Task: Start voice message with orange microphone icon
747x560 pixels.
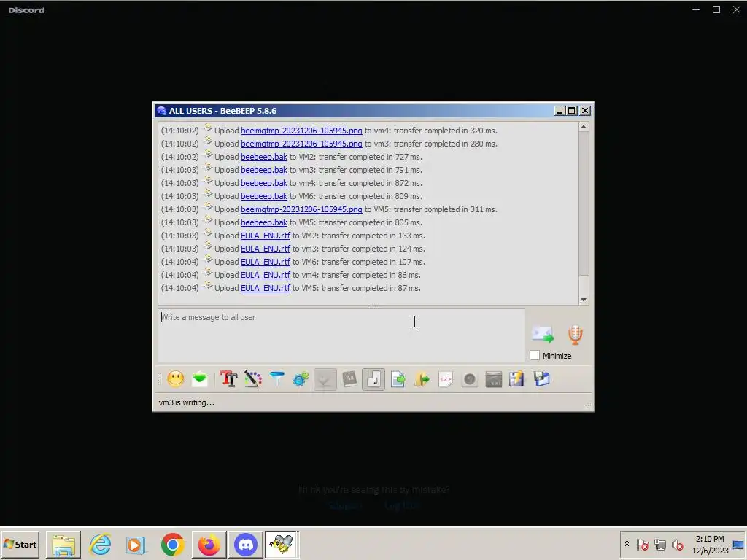Action: pos(575,335)
